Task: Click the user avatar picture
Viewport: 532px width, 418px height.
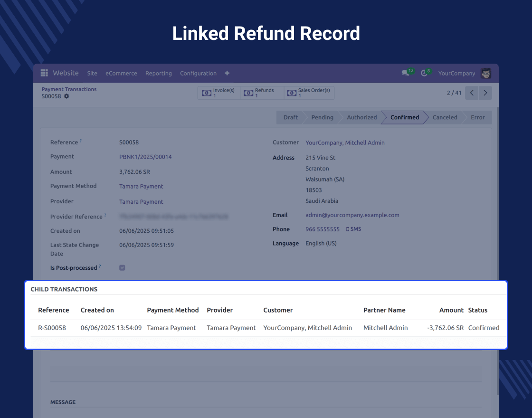Action: point(486,73)
